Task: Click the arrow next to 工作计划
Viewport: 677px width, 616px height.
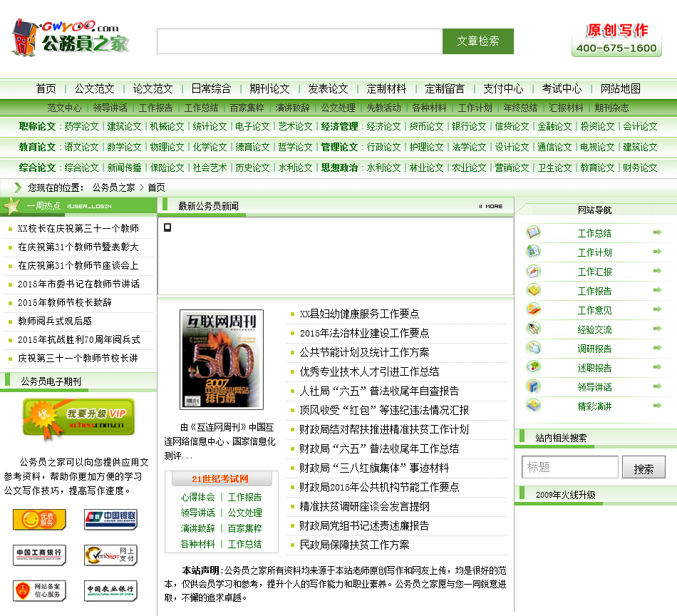Action: tap(657, 252)
